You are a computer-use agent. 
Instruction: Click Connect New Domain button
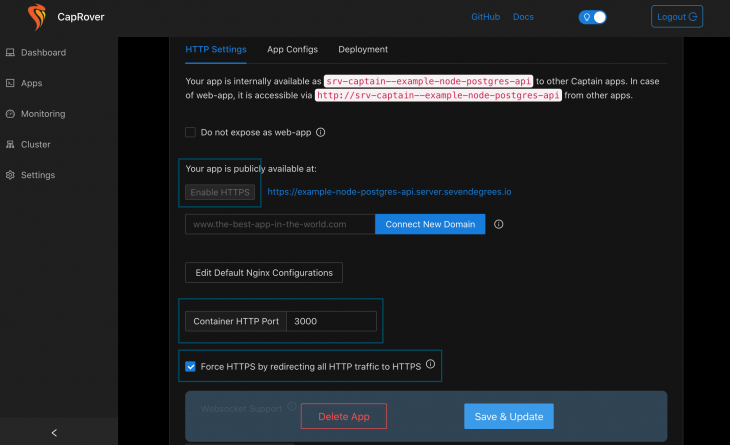430,224
